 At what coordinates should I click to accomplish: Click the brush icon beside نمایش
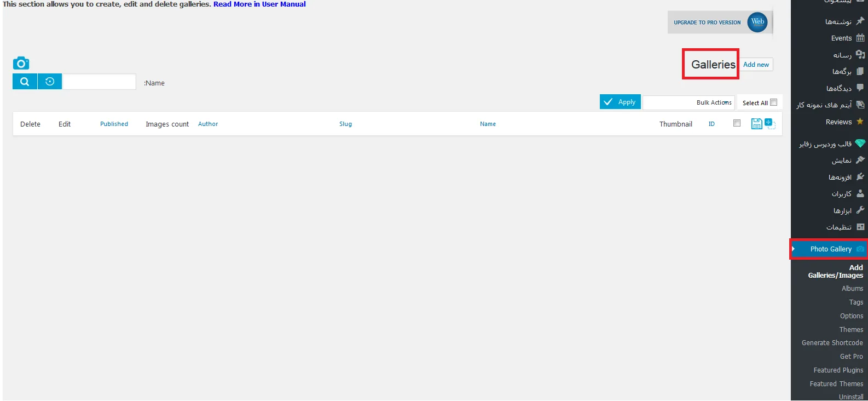[x=860, y=160]
